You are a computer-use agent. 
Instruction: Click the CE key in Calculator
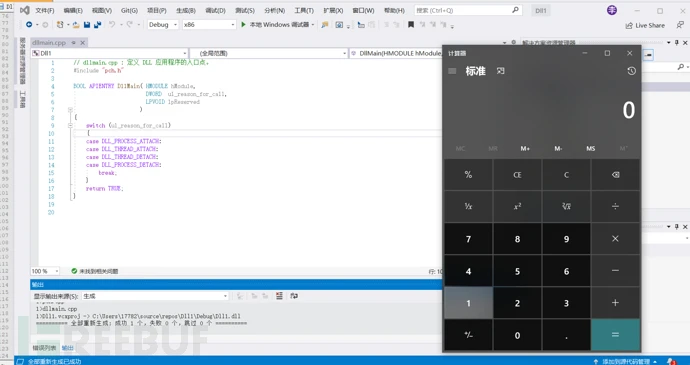tap(518, 175)
